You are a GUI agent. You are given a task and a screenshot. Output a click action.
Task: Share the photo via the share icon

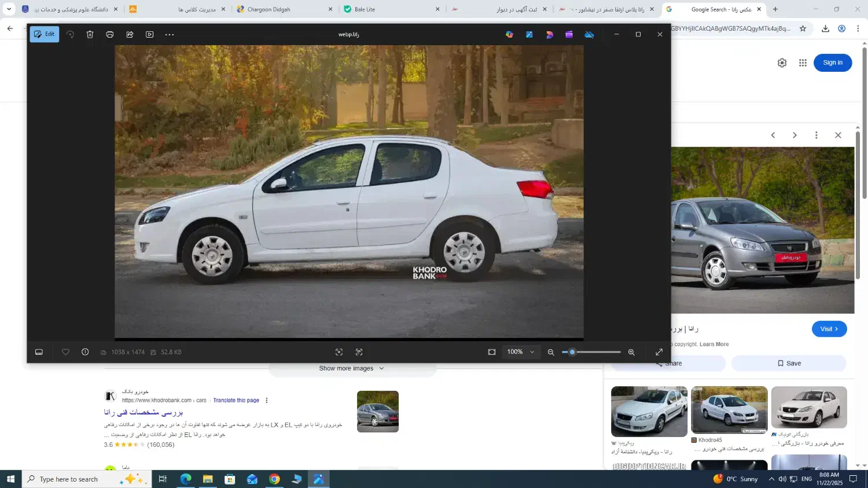click(x=130, y=34)
